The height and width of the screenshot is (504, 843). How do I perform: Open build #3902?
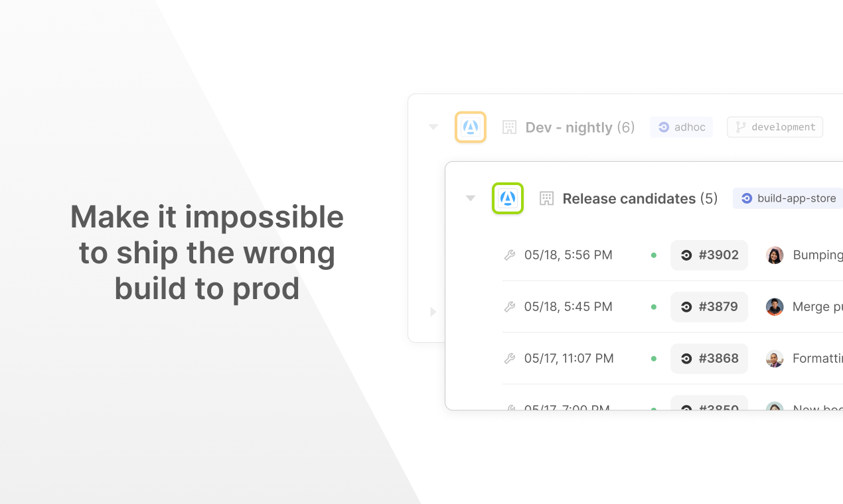710,255
